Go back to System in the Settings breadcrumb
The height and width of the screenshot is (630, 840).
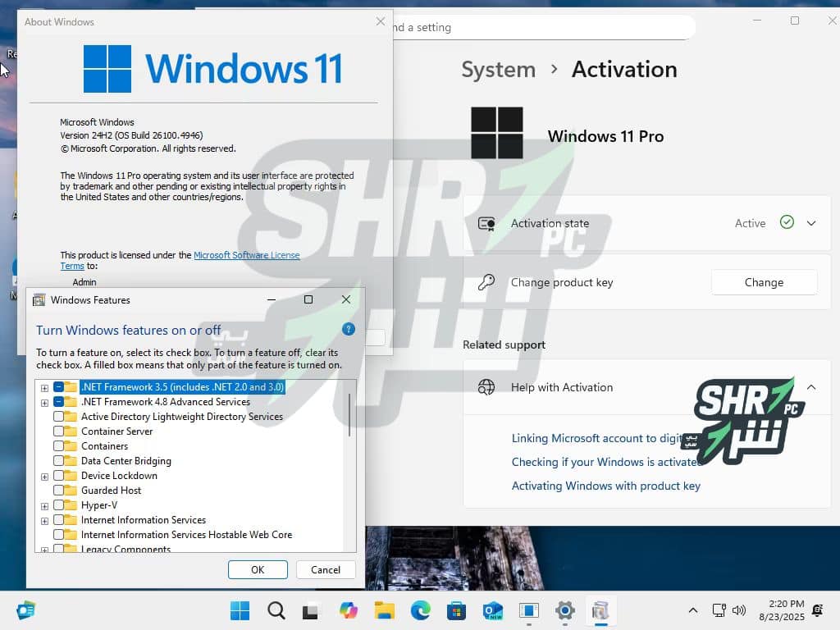[498, 70]
